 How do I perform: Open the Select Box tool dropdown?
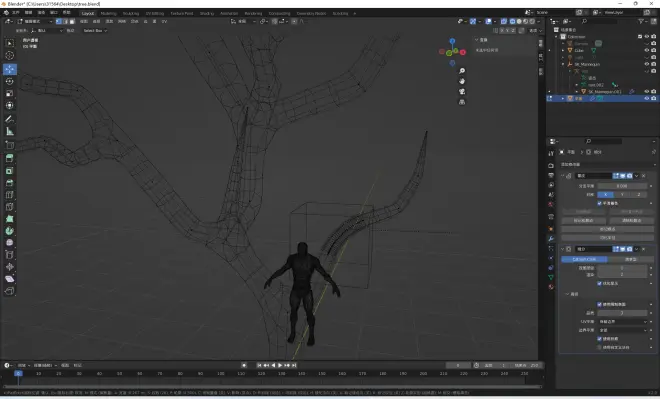95,30
